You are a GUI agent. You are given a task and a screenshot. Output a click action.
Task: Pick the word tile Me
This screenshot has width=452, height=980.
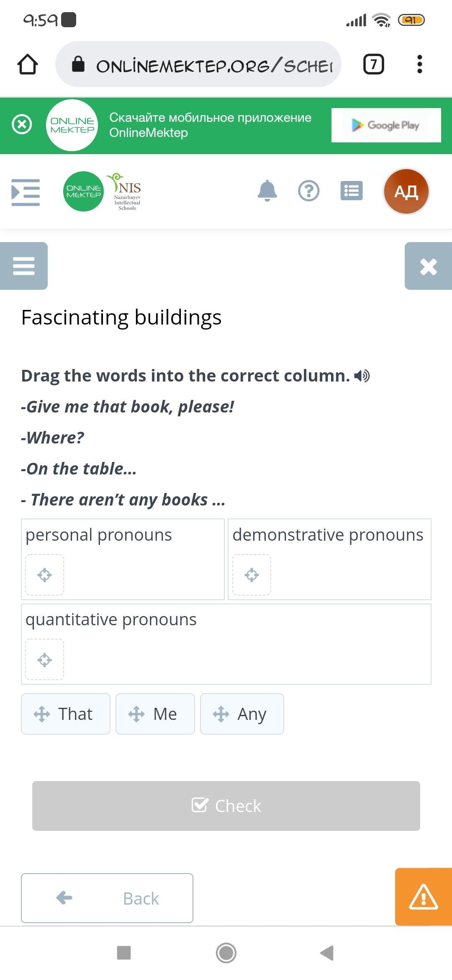point(155,714)
